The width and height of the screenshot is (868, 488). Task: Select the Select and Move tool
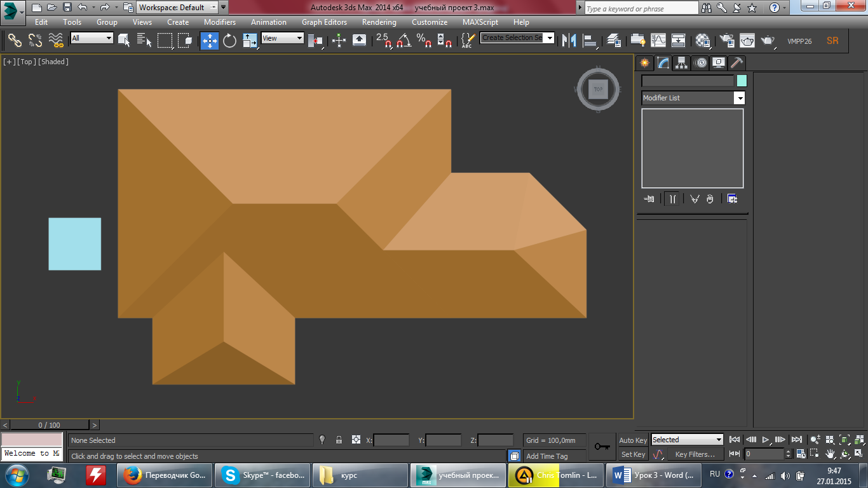(210, 41)
